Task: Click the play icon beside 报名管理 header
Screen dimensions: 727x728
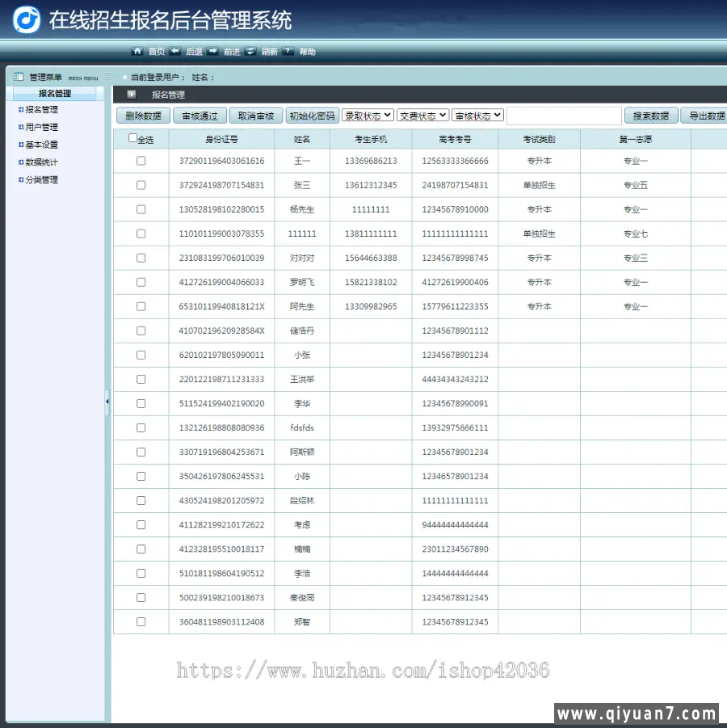Action: click(132, 95)
